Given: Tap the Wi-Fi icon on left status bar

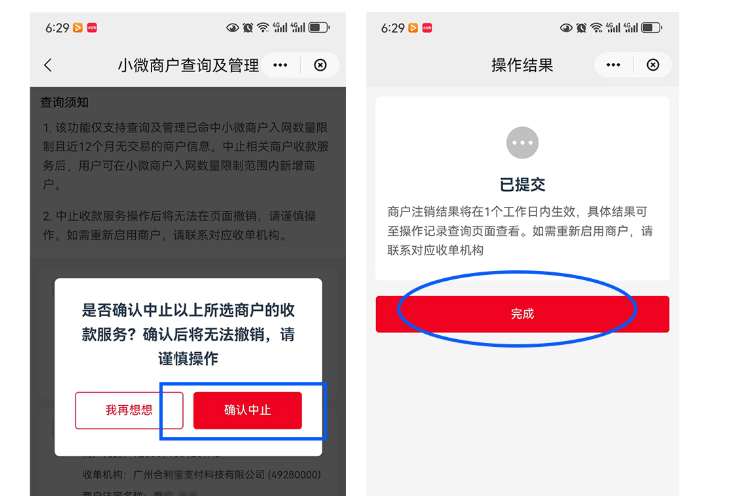Looking at the screenshot, I should (x=263, y=28).
